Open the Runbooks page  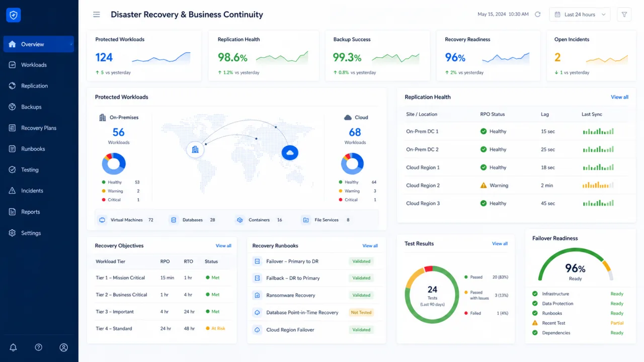39,149
